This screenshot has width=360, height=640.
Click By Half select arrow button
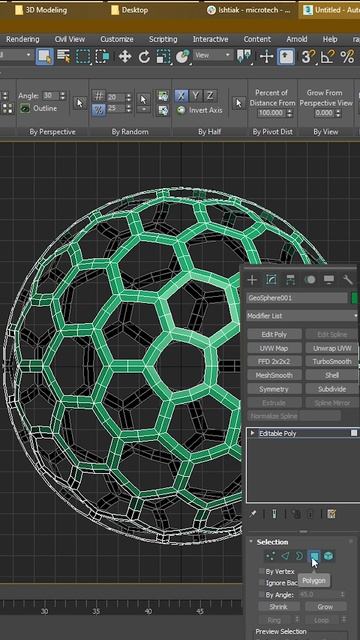coord(238,103)
